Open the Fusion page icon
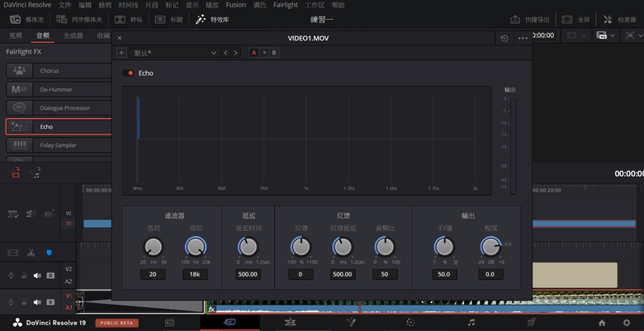 click(x=351, y=323)
